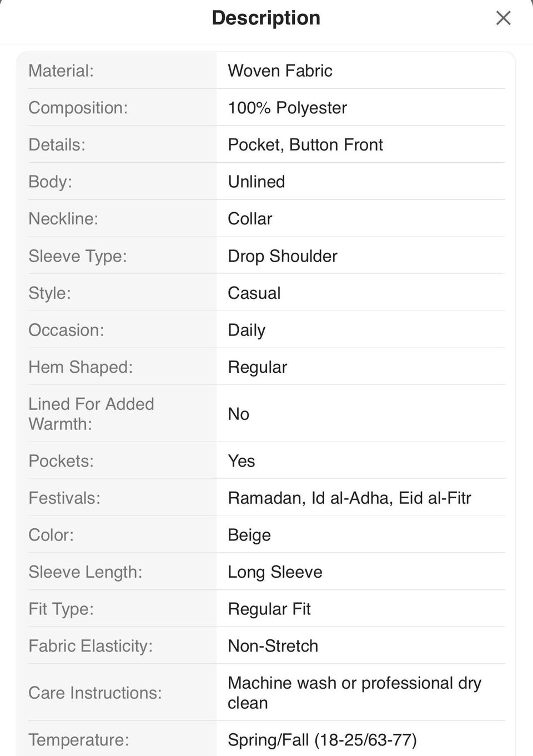
Task: Tap the Spring/Fall temperature value
Action: pyautogui.click(x=322, y=740)
